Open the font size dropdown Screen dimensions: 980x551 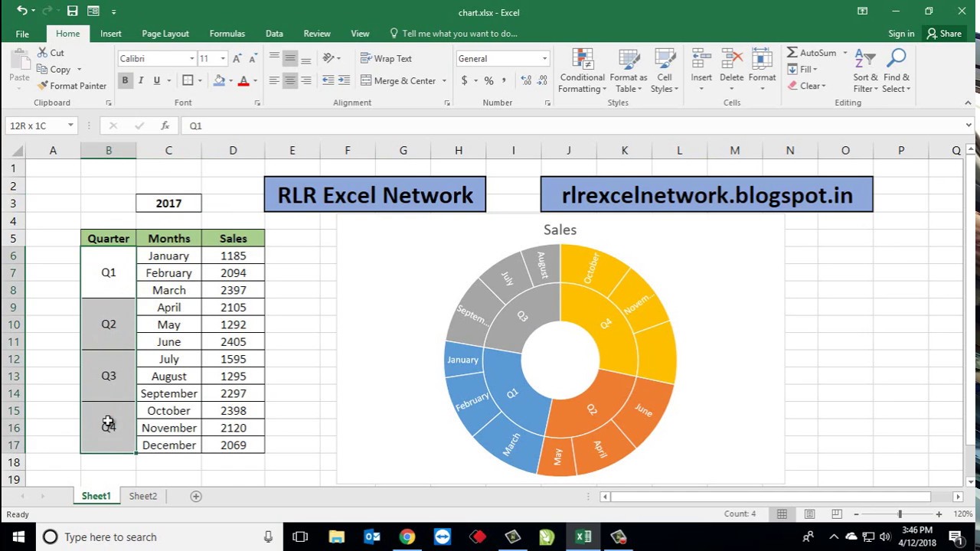click(x=223, y=59)
